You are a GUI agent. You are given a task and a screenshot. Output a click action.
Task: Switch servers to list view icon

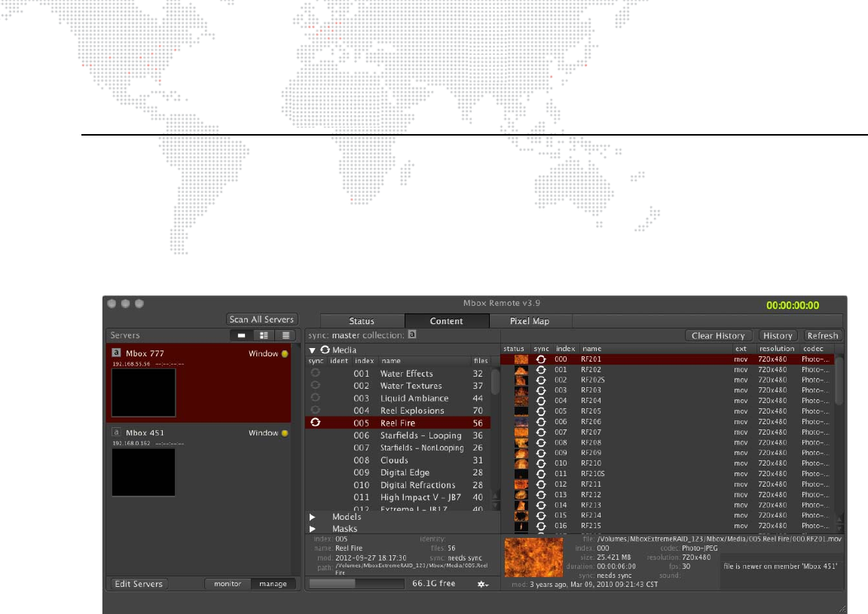tap(285, 335)
